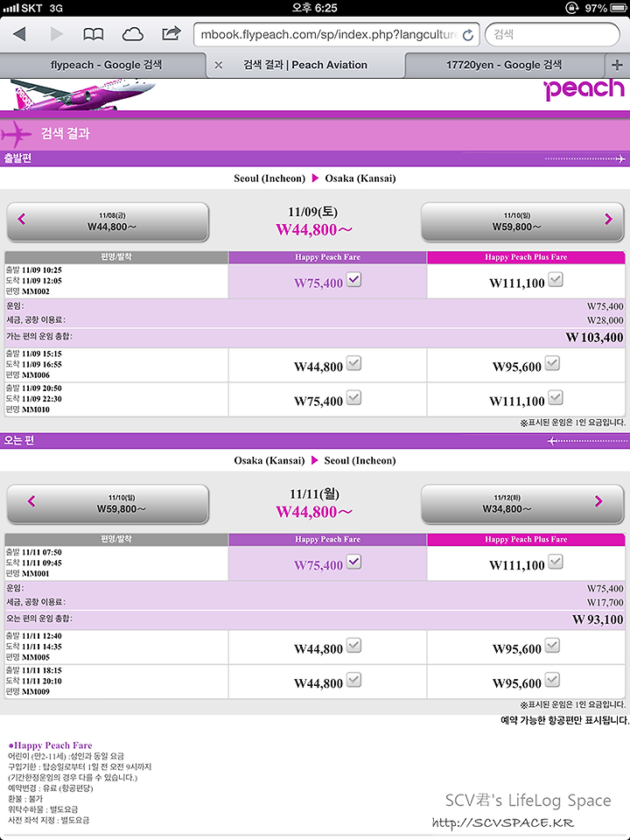Click Seoul (Incheon) to Osaka (Kansai) route text
The height and width of the screenshot is (840, 630).
pyautogui.click(x=315, y=178)
